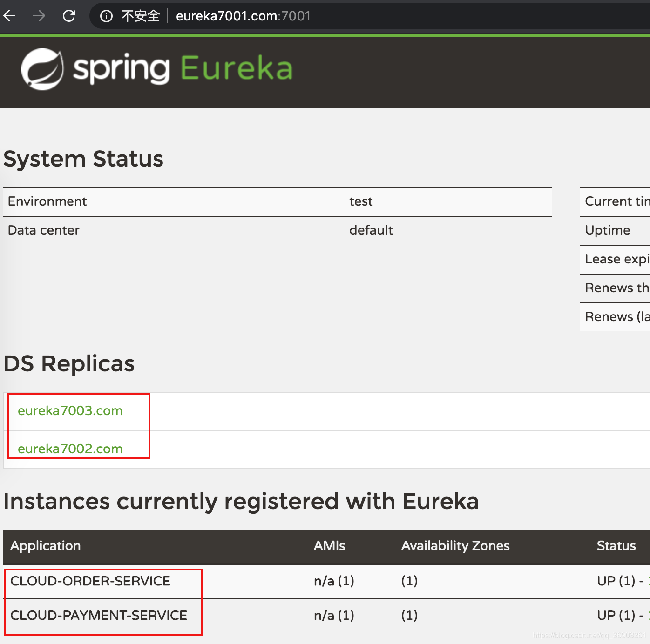Select the CLOUD-ORDER-SERVICE application cell
Screen dimensions: 650x644
[x=90, y=581]
